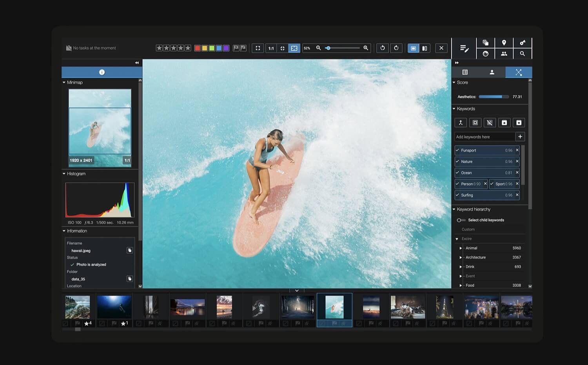This screenshot has width=588, height=365.
Task: Collapse the left panel with double arrows
Action: point(137,63)
